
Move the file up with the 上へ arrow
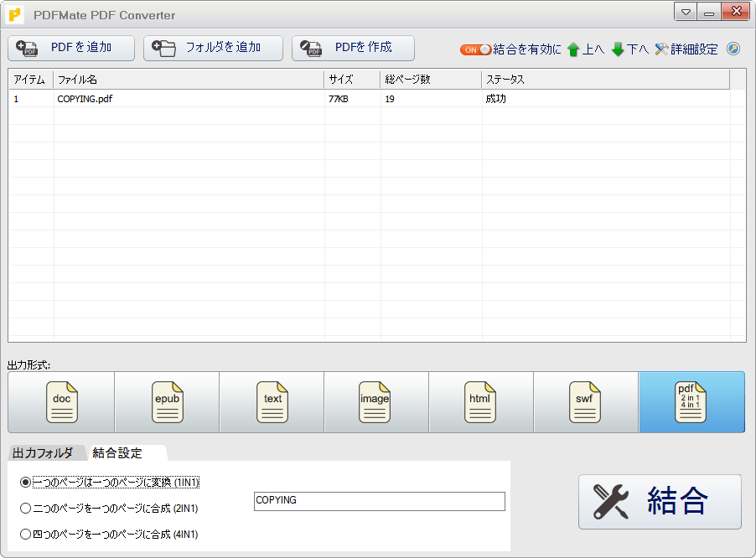coord(586,49)
